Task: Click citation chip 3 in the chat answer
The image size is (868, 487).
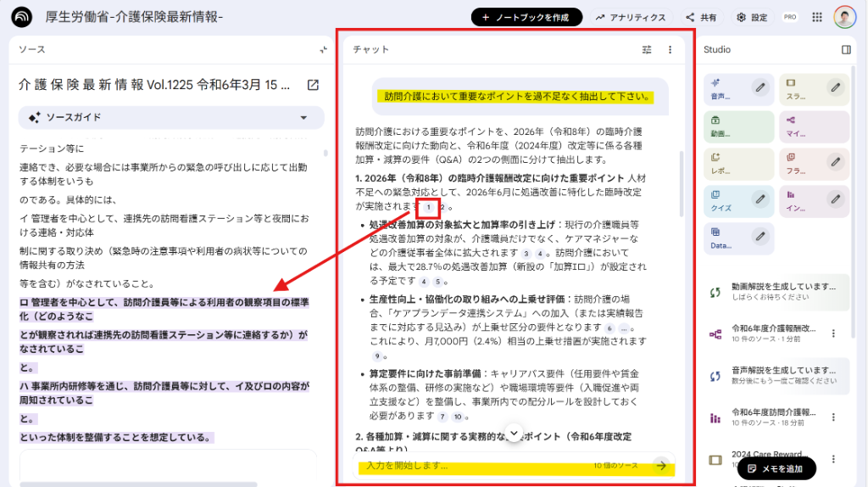Action: [x=526, y=254]
